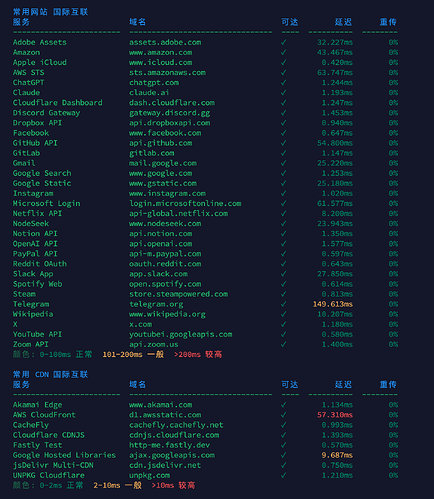The image size is (434, 499).
Task: Select gitlab.com domain text
Action: tap(152, 153)
